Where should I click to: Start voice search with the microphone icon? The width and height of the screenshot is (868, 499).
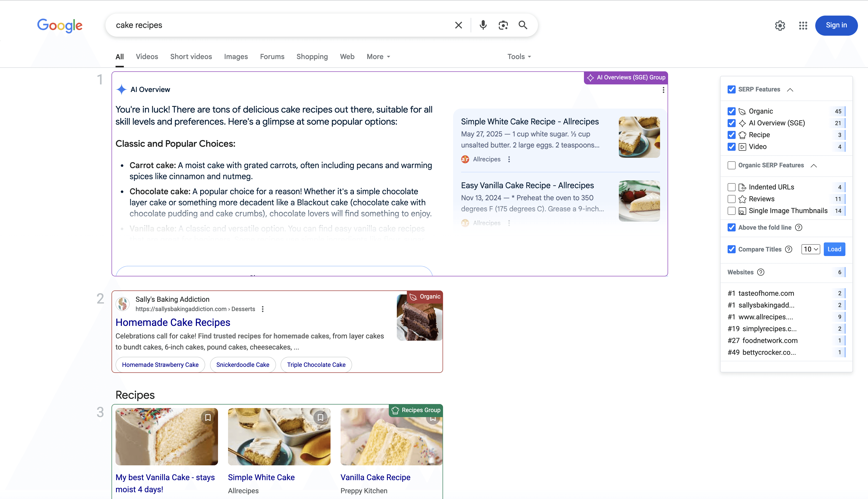[x=483, y=25]
